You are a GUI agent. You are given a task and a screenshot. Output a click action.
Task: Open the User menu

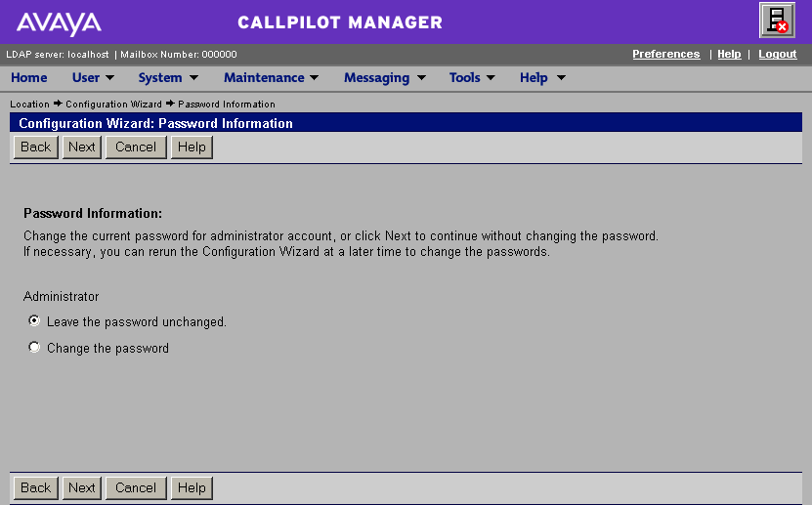(86, 77)
